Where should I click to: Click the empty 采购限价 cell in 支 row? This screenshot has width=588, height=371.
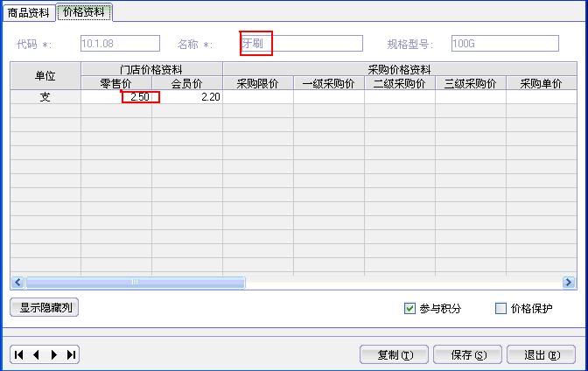[258, 97]
